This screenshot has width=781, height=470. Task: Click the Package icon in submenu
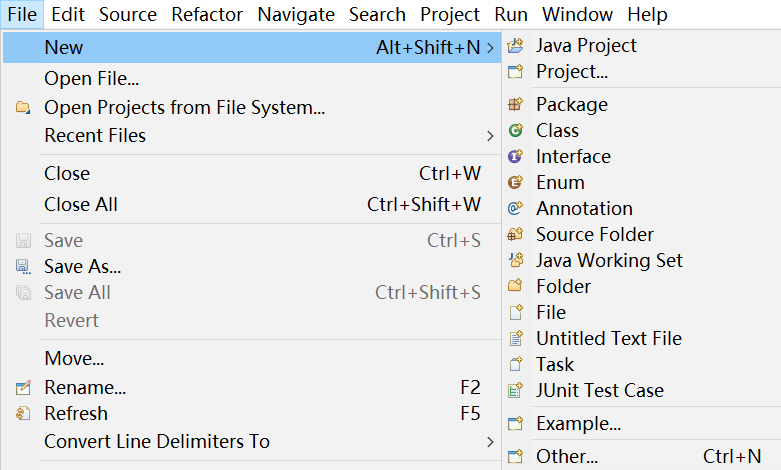pyautogui.click(x=516, y=104)
